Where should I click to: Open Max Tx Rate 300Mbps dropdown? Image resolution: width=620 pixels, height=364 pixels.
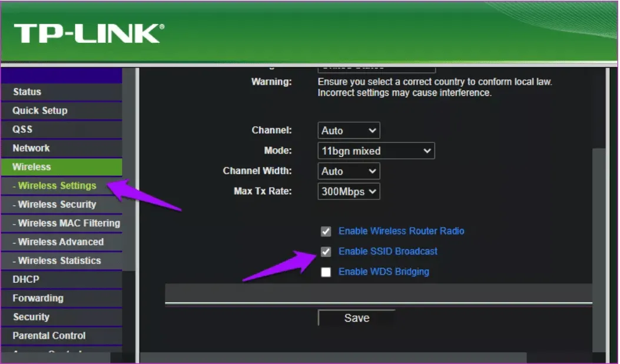click(x=349, y=192)
